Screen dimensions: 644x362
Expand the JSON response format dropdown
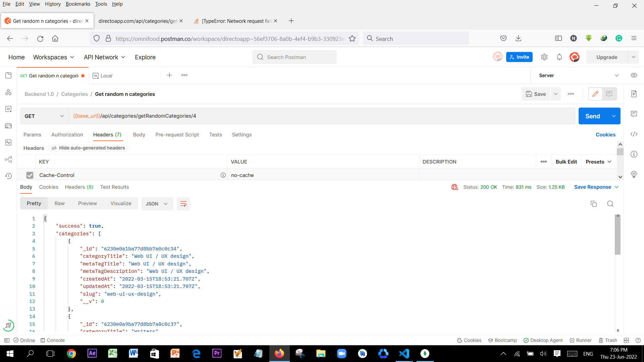[x=157, y=203]
